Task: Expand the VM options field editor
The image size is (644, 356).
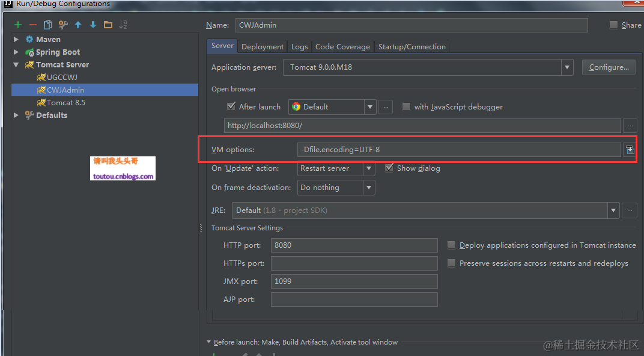Action: (630, 150)
